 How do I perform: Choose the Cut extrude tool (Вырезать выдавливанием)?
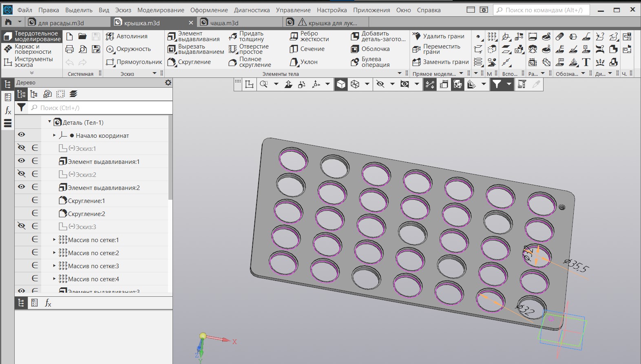[196, 49]
